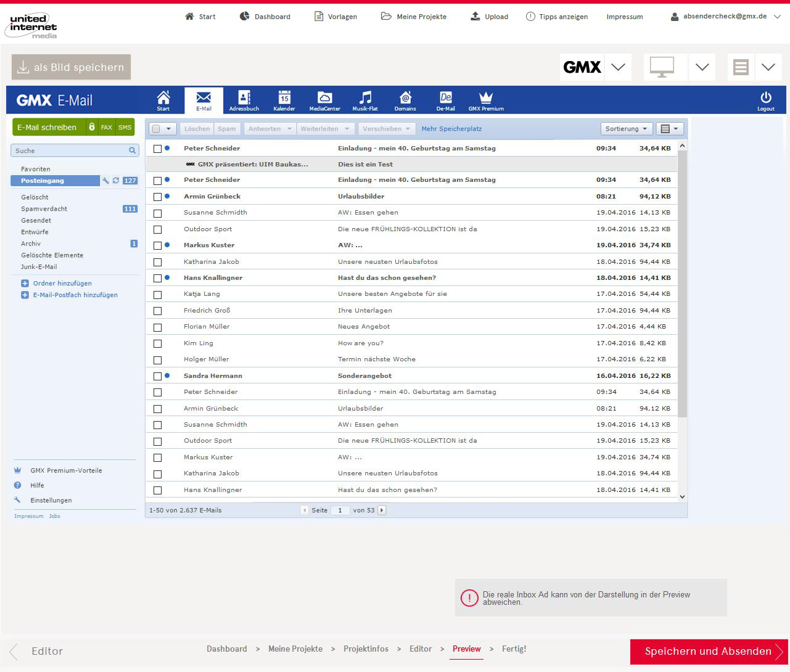Open Meine Projekte in top menu
The image size is (790, 672).
pyautogui.click(x=414, y=17)
